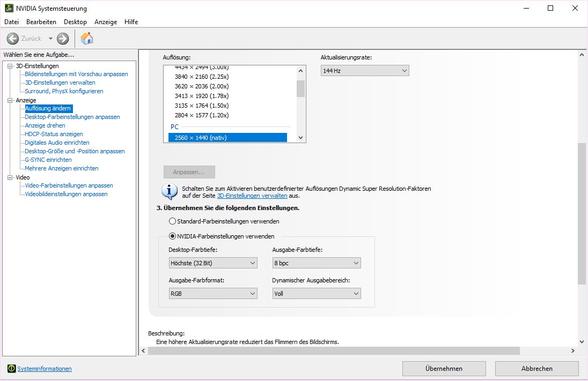
Task: Select Auflösung ändern in the tree
Action: coord(48,108)
